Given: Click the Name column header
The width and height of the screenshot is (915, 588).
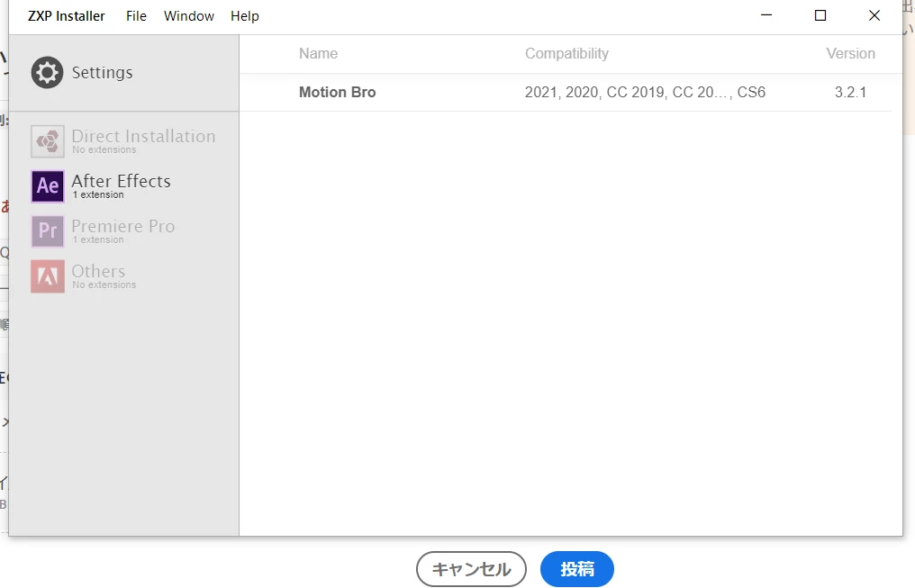Looking at the screenshot, I should pos(318,54).
